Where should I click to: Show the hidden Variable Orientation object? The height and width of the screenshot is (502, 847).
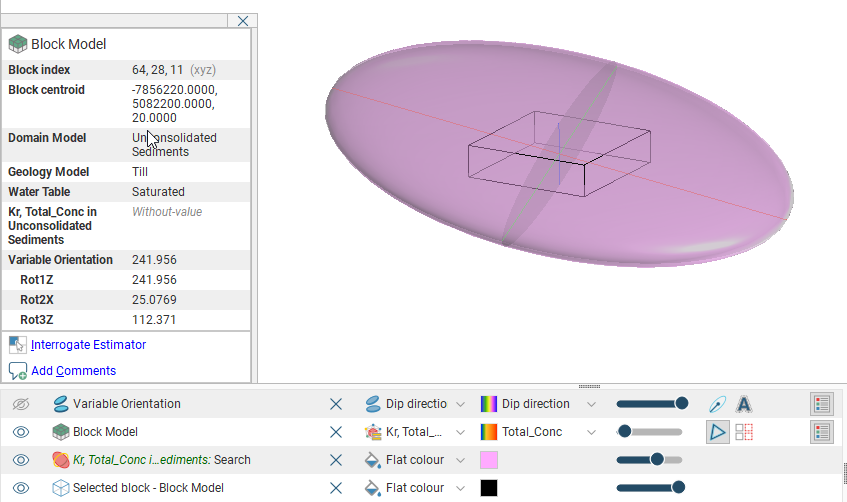(21, 404)
